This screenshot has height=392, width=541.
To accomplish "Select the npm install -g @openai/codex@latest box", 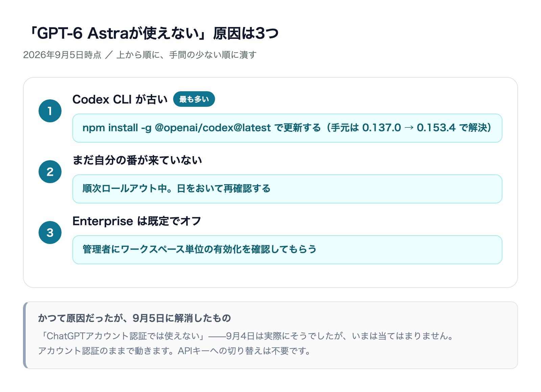I will point(287,128).
